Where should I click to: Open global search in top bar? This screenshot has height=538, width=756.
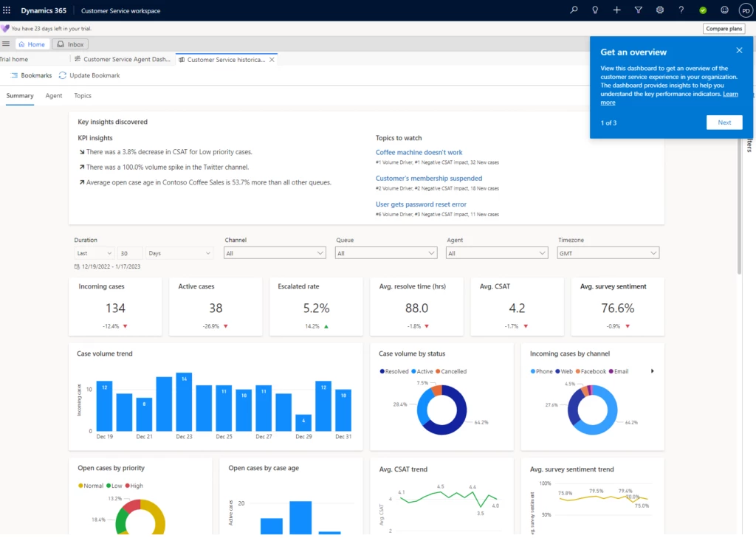tap(574, 10)
